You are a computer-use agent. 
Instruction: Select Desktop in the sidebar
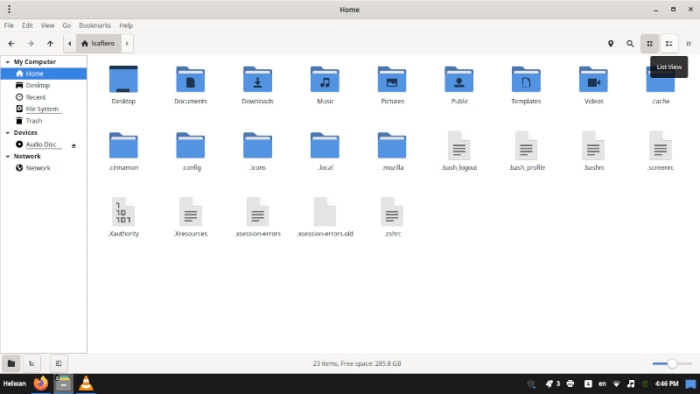(44, 85)
